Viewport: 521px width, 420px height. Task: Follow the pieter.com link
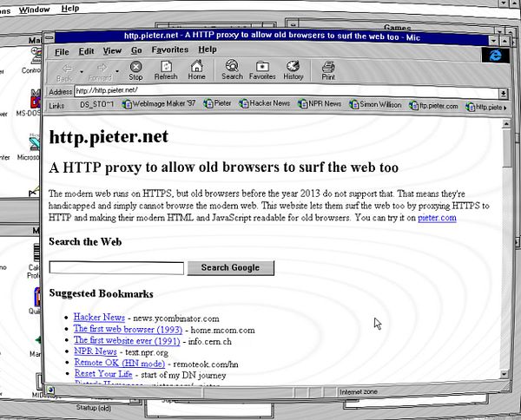tap(437, 218)
